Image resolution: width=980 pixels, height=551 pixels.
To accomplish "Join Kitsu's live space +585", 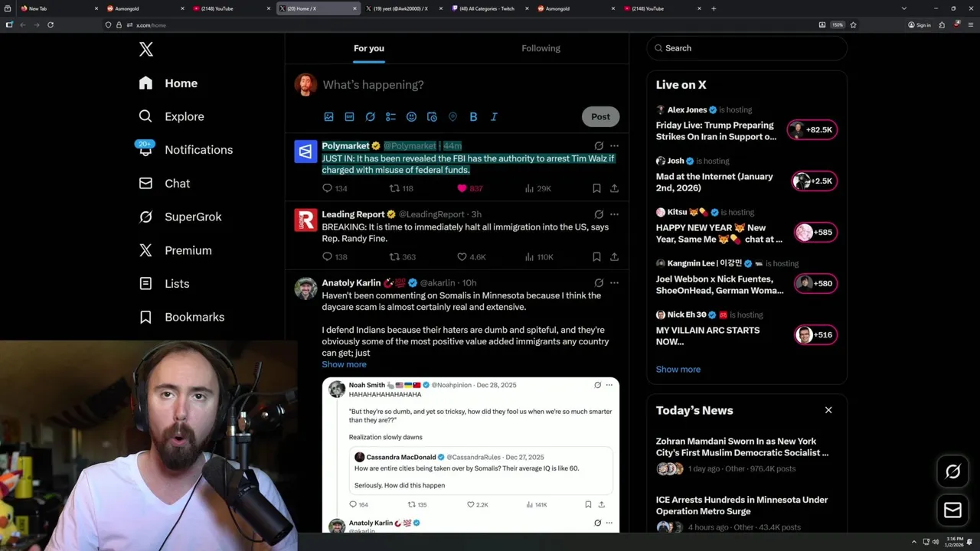I will click(x=815, y=233).
